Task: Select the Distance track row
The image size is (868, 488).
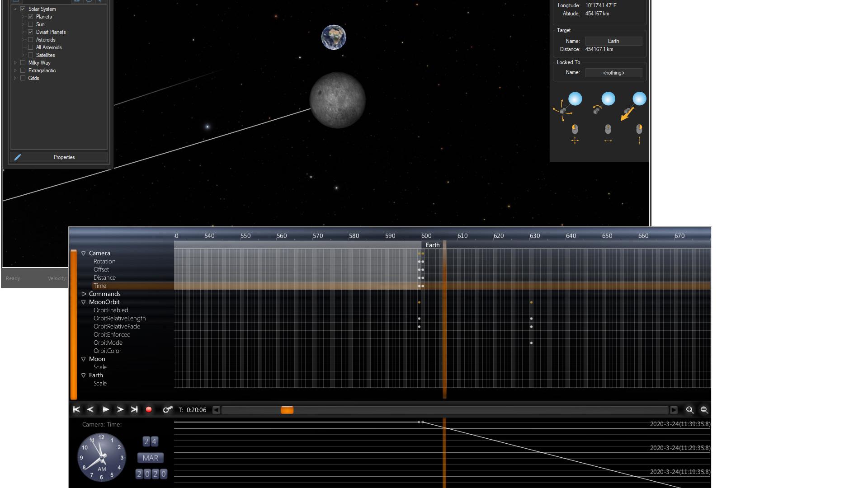Action: (104, 278)
